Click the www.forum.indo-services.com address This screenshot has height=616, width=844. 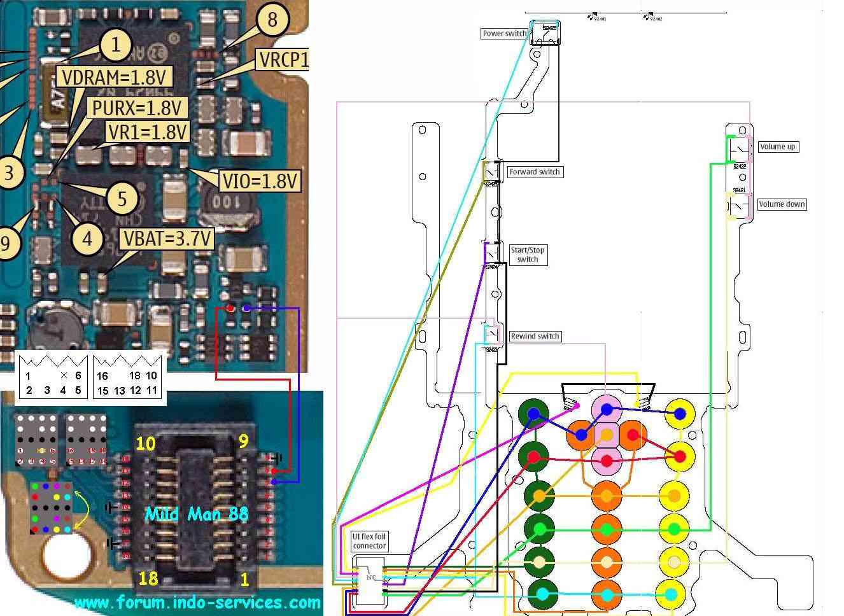pyautogui.click(x=198, y=602)
